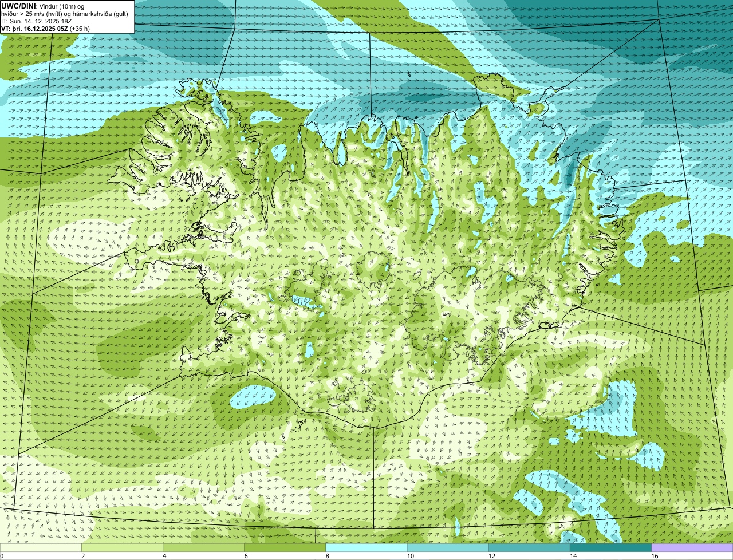
Task: Click the "IT: Sun. 14. 12. 2025 18Z" line
Action: click(37, 21)
